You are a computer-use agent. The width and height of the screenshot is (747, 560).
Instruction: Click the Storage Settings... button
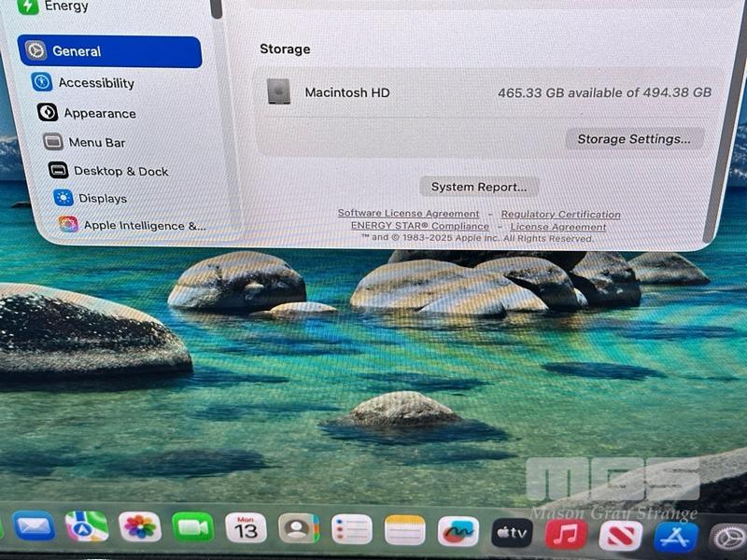(634, 139)
